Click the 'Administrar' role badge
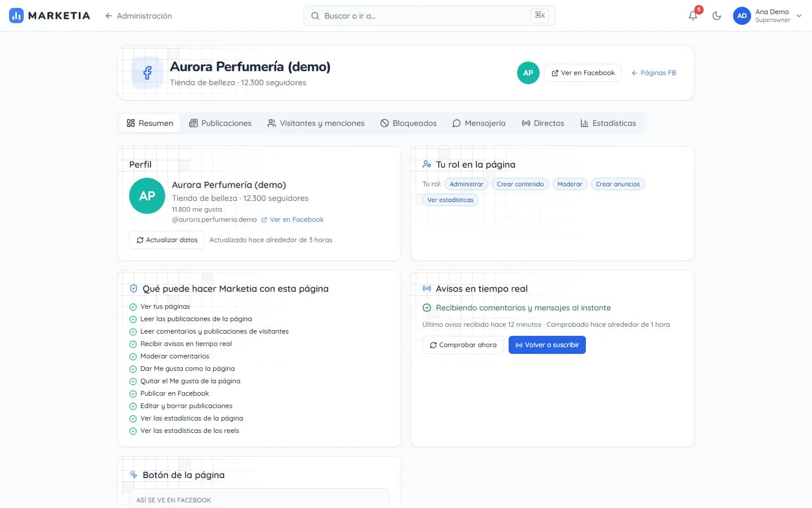 466,184
